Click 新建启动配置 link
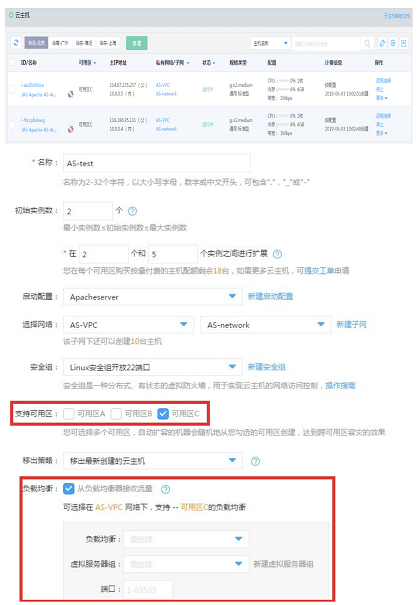 click(270, 296)
